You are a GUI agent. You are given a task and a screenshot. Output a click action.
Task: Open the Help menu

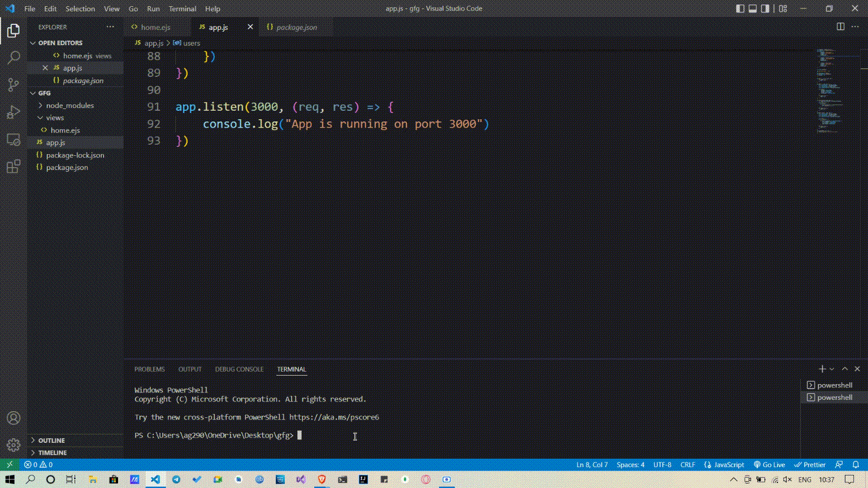click(x=212, y=8)
